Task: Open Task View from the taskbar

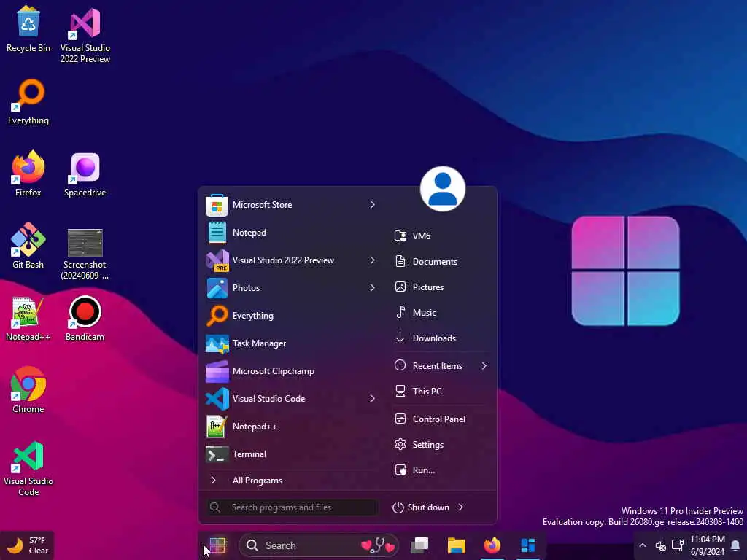Action: tap(419, 545)
